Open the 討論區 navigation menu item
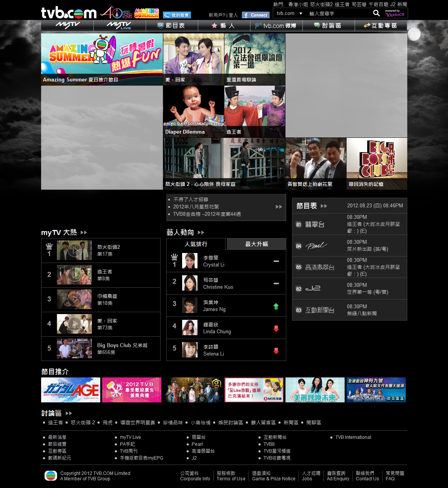 click(x=328, y=26)
